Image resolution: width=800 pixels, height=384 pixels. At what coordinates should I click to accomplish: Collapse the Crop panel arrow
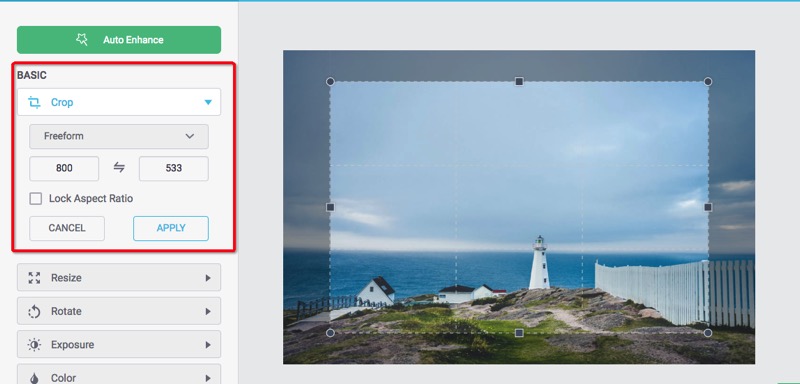[x=208, y=103]
